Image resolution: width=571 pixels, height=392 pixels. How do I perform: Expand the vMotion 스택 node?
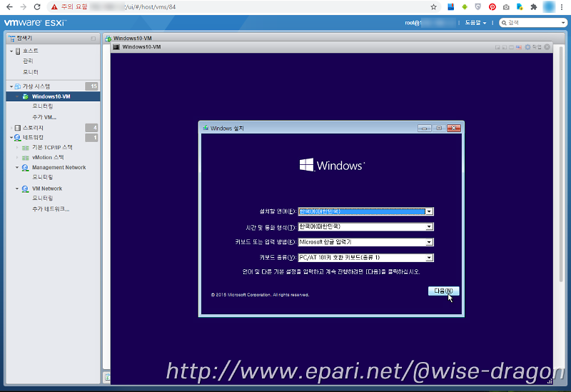[17, 157]
